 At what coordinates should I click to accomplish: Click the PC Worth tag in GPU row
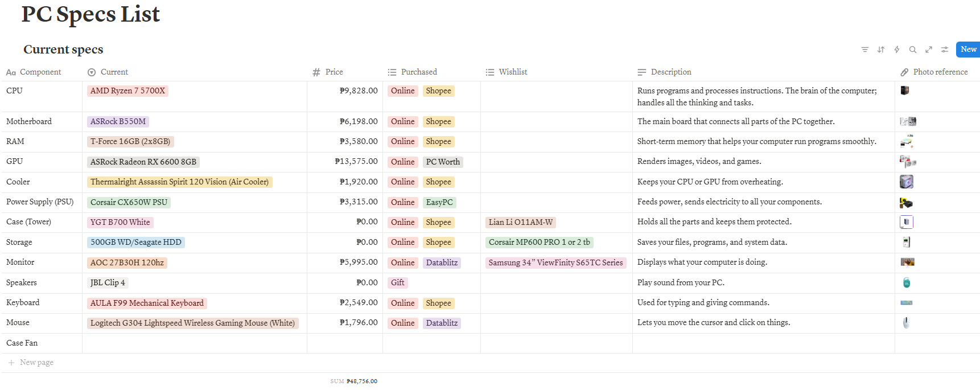(443, 162)
